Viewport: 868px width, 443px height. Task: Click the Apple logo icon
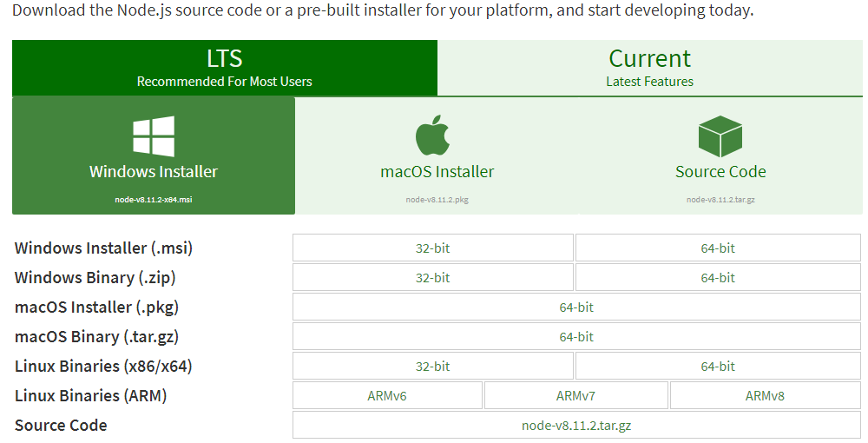pyautogui.click(x=432, y=136)
